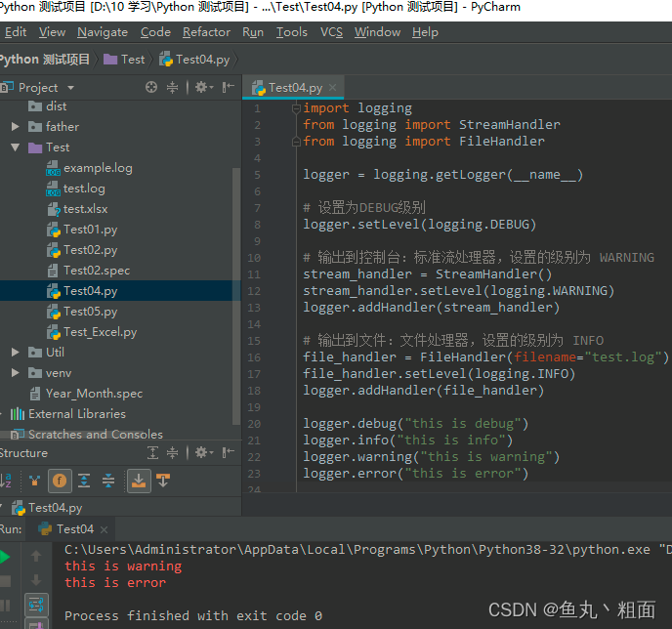This screenshot has height=629, width=672.
Task: Select Scratches and Consoles node
Action: [87, 434]
